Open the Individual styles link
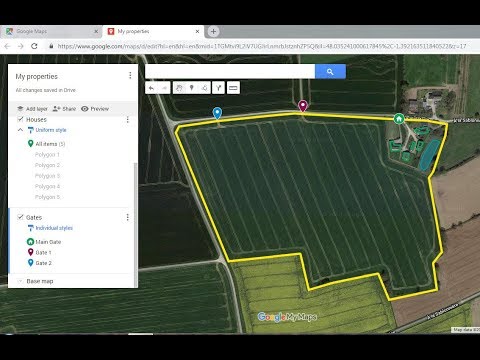The image size is (480, 360). point(54,228)
